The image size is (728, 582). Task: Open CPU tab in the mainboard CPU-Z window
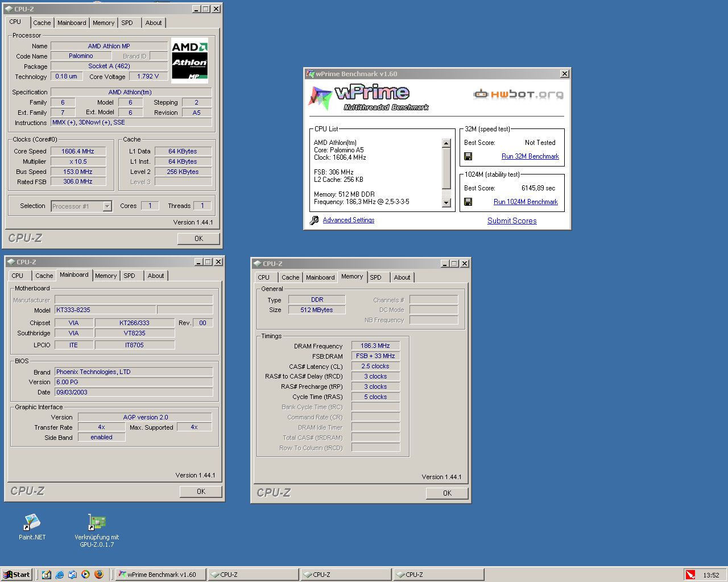[x=18, y=276]
